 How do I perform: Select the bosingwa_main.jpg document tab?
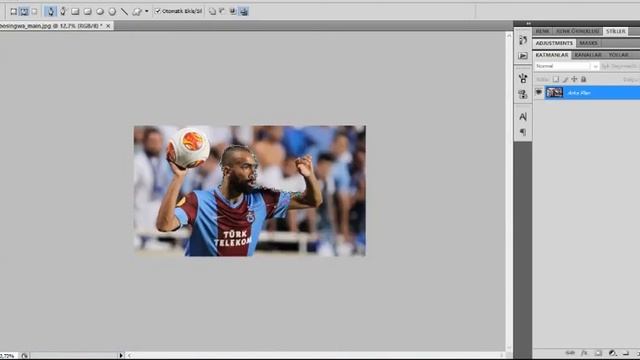pyautogui.click(x=51, y=26)
